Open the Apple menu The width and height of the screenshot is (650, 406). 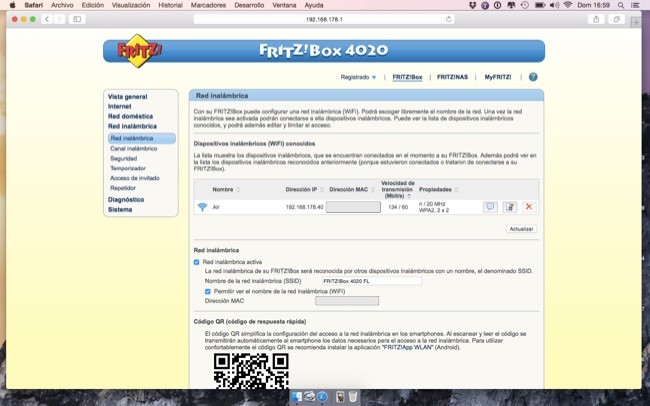12,5
